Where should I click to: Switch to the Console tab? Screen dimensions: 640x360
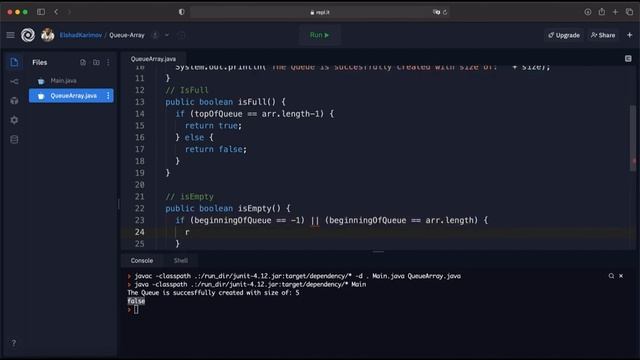coord(142,260)
